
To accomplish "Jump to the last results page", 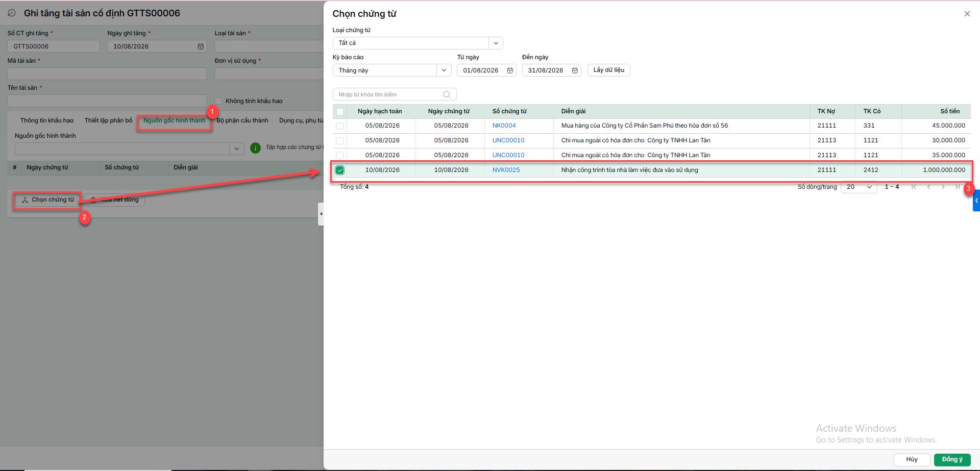I will click(x=957, y=187).
